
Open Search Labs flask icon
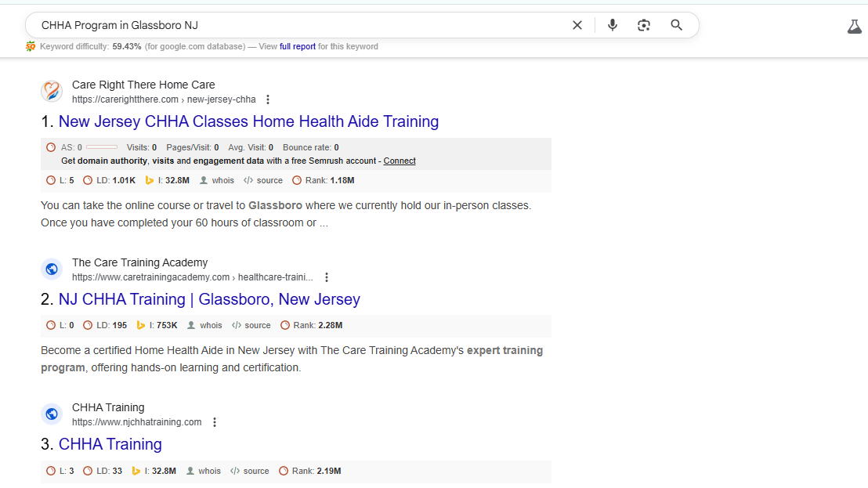pyautogui.click(x=854, y=27)
